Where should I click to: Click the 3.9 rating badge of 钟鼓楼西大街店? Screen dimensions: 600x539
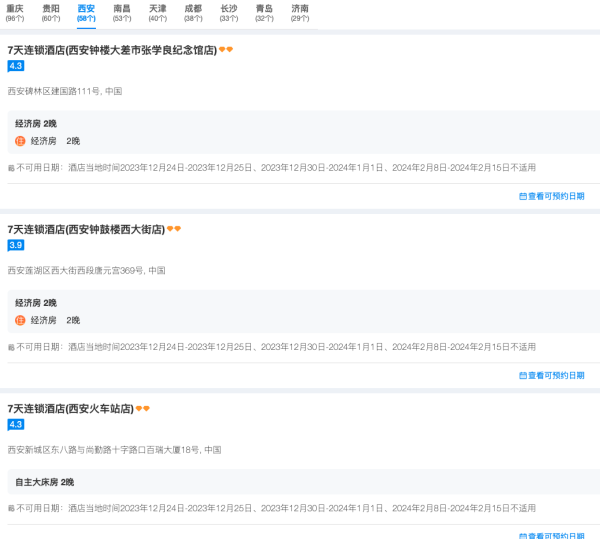[16, 245]
